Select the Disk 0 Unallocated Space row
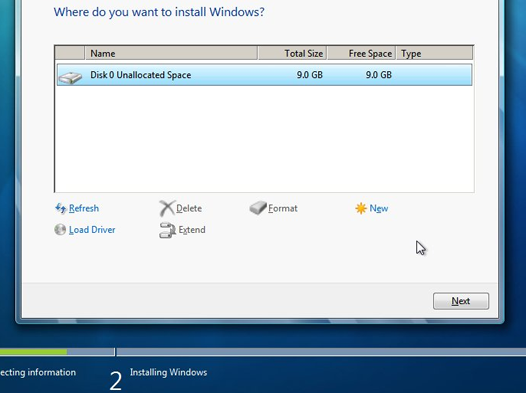Screen dimensions: 526x393 click(264, 75)
